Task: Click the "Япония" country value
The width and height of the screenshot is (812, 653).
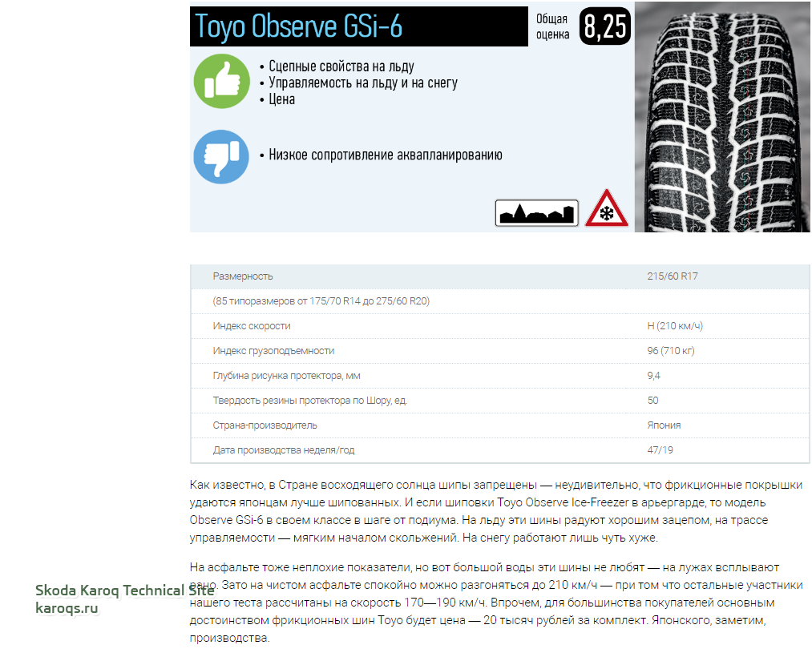Action: pos(664,425)
